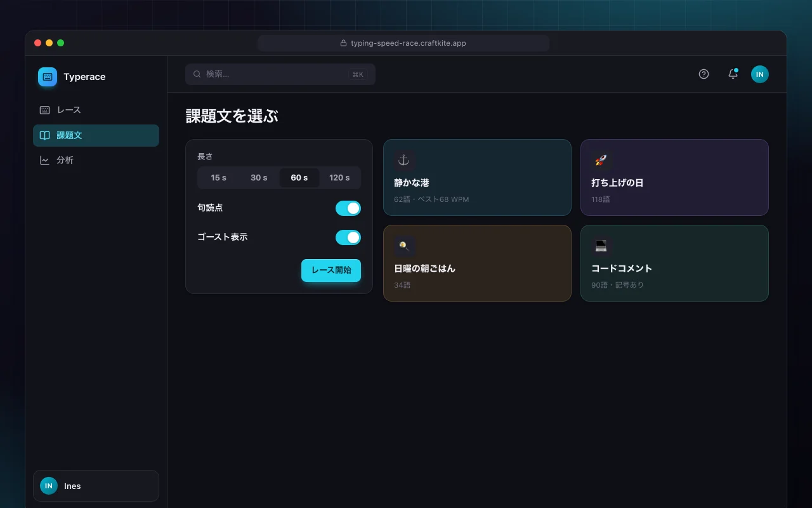The height and width of the screenshot is (508, 812).
Task: Select the 60 s length option
Action: point(299,178)
